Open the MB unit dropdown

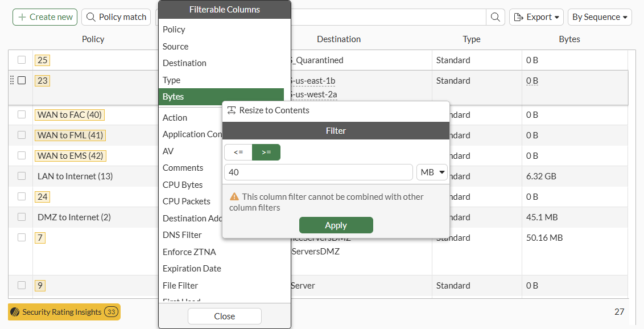432,172
